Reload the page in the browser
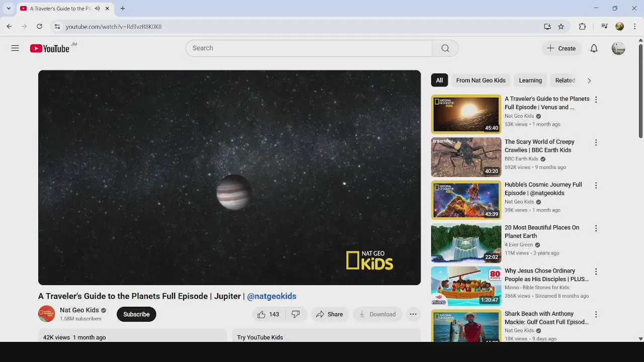This screenshot has width=644, height=362. pos(39,27)
